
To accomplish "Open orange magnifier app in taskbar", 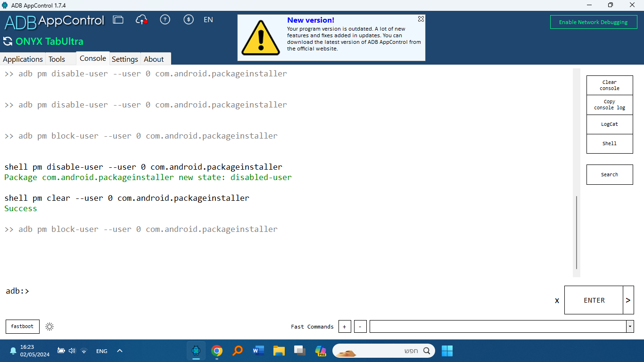I will point(238,351).
